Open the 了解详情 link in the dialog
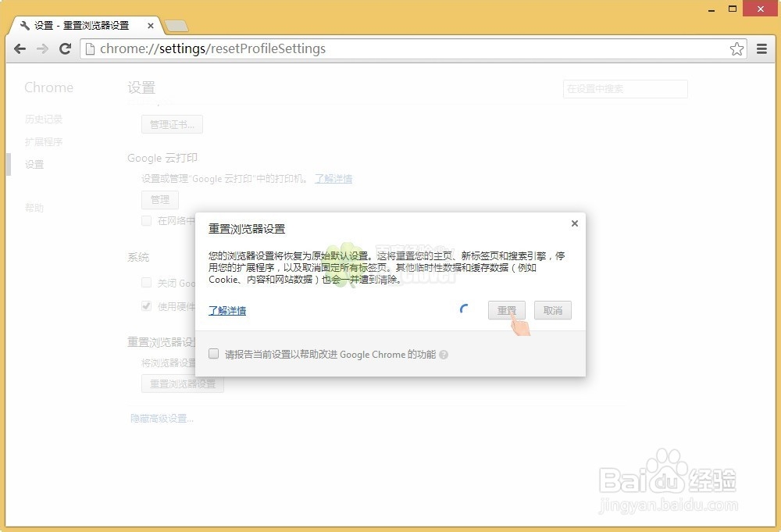This screenshot has height=532, width=781. point(227,310)
